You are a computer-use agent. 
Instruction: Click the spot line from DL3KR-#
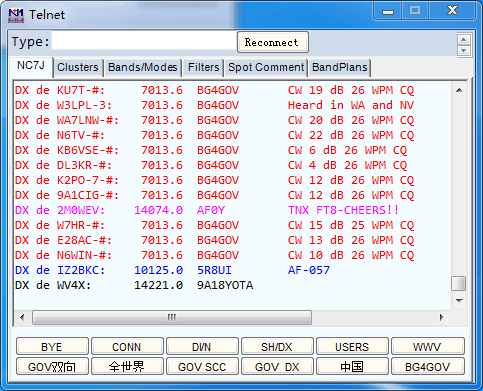(211, 165)
